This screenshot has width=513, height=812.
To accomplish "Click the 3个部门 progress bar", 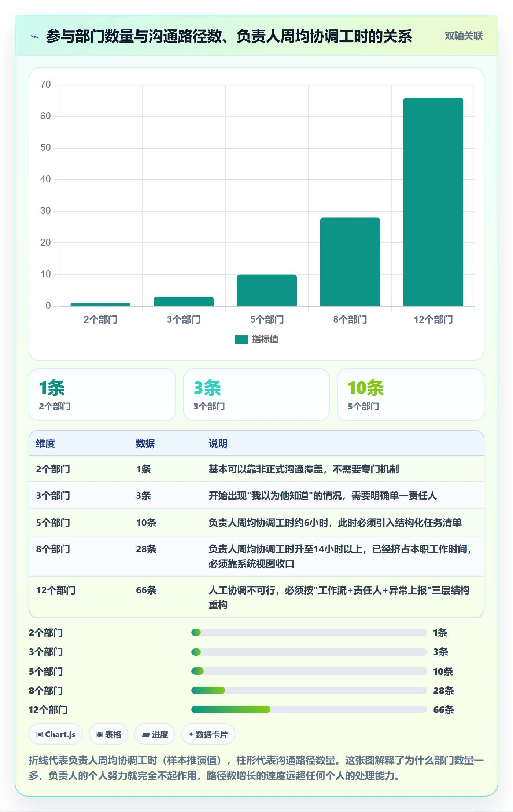I will pos(309,652).
